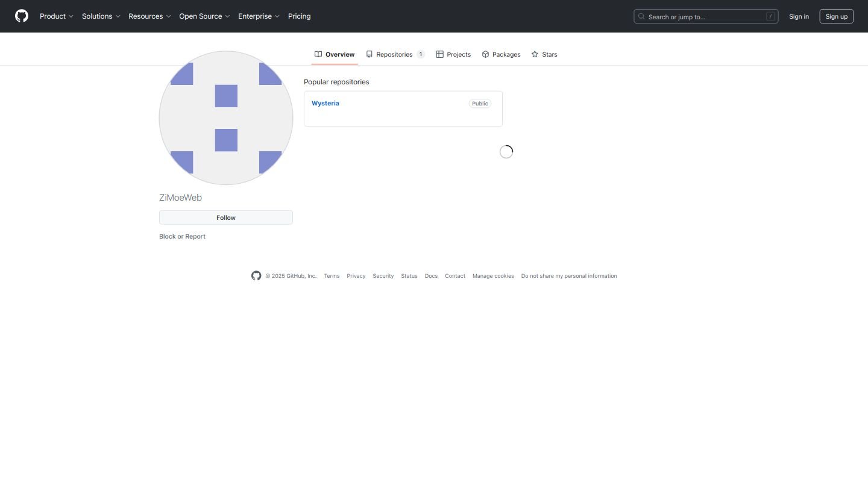The width and height of the screenshot is (868, 488).
Task: Click Do not share my personal information
Action: pos(569,276)
